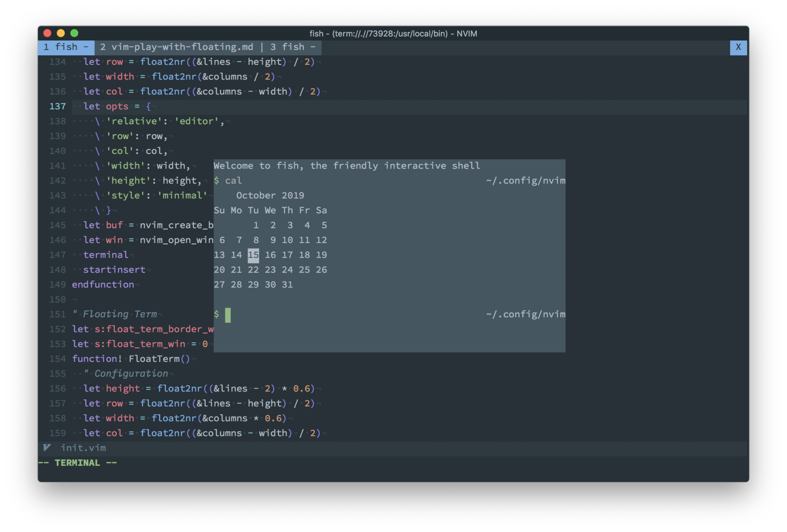The width and height of the screenshot is (787, 532).
Task: Switch to the vim-play-with-floating.md buffer tab
Action: pyautogui.click(x=177, y=47)
